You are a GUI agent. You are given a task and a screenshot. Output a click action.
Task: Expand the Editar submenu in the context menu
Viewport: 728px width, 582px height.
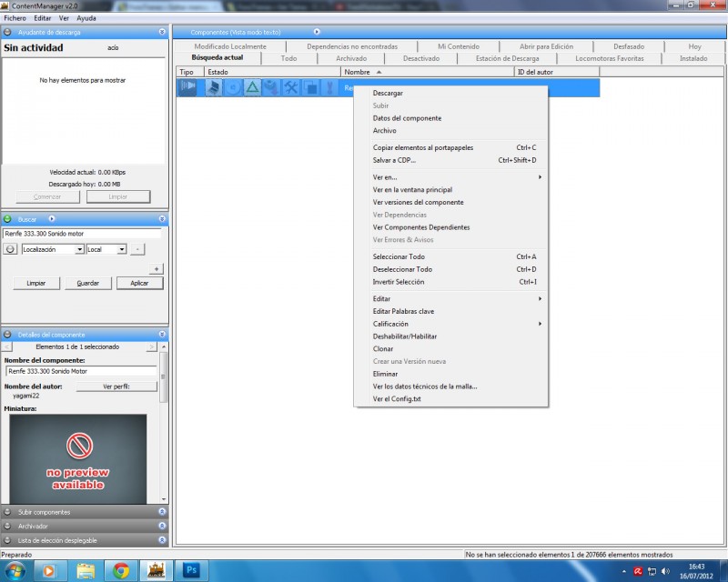[x=450, y=298]
